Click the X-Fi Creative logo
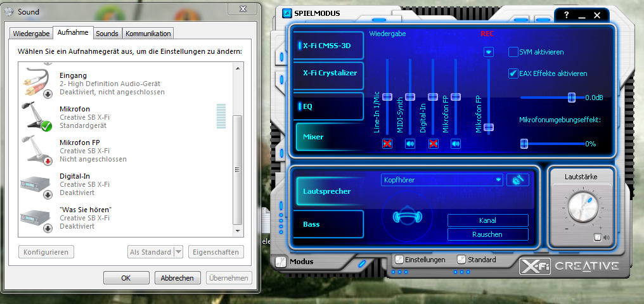644x304 pixels. [569, 266]
